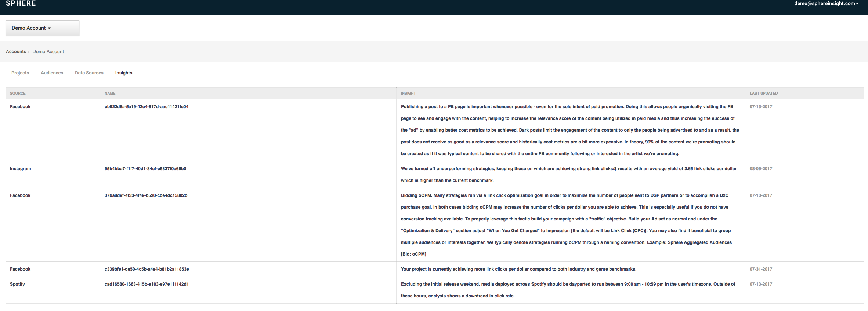The width and height of the screenshot is (868, 311).
Task: Open the demo@sphereinsight.com user menu
Action: tap(826, 4)
